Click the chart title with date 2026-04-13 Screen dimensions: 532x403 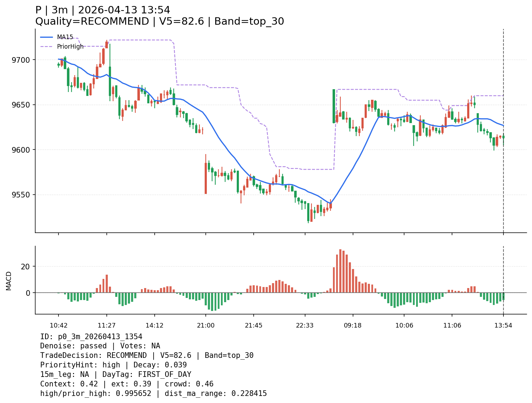click(x=103, y=10)
